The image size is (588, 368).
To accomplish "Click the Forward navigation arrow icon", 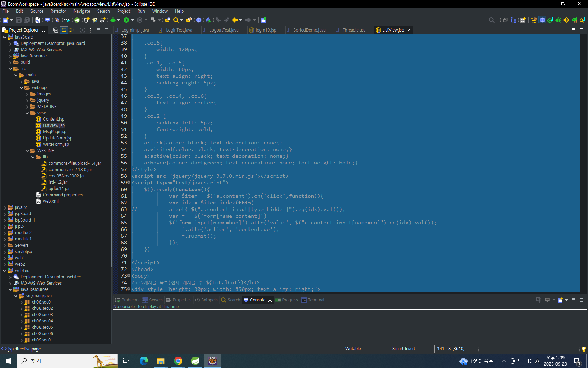I will pos(248,20).
